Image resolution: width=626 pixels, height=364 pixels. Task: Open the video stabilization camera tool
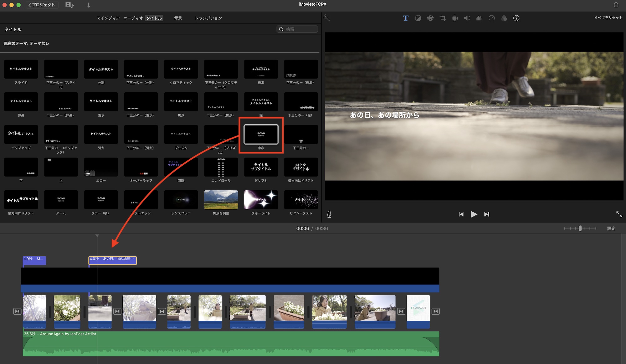(x=455, y=18)
